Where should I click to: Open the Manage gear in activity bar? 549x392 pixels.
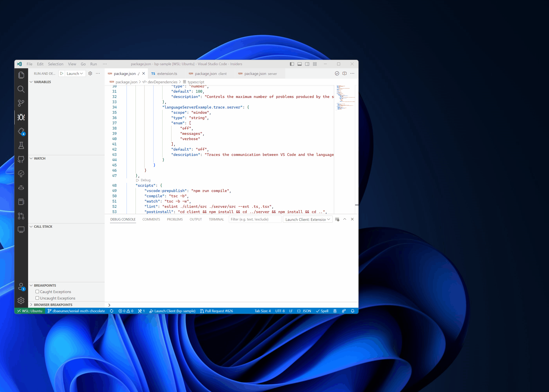(x=21, y=300)
